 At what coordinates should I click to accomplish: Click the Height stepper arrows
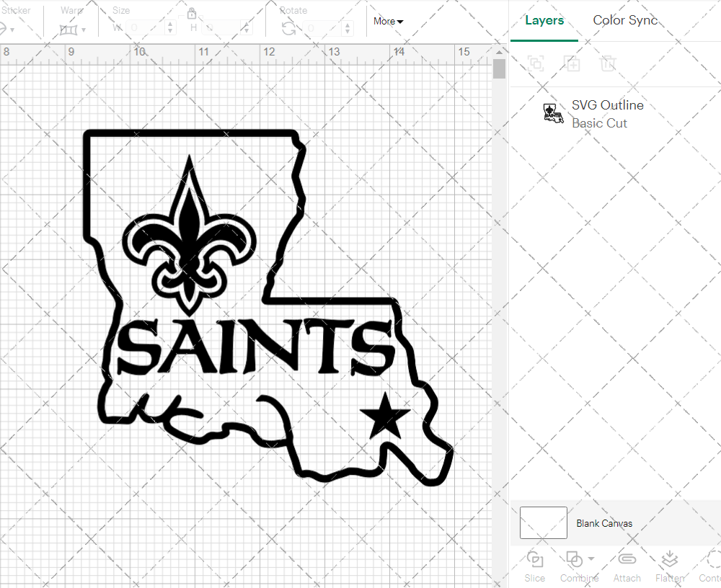[x=248, y=28]
